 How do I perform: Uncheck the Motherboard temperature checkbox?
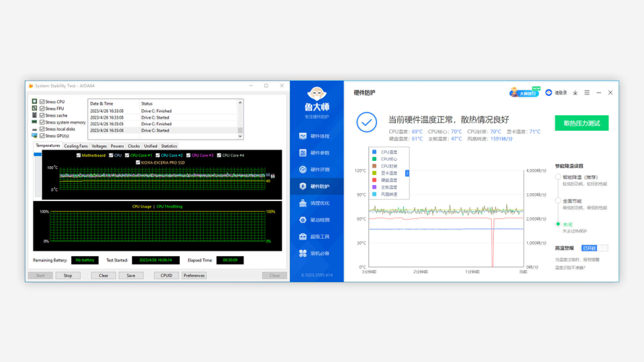tap(78, 155)
